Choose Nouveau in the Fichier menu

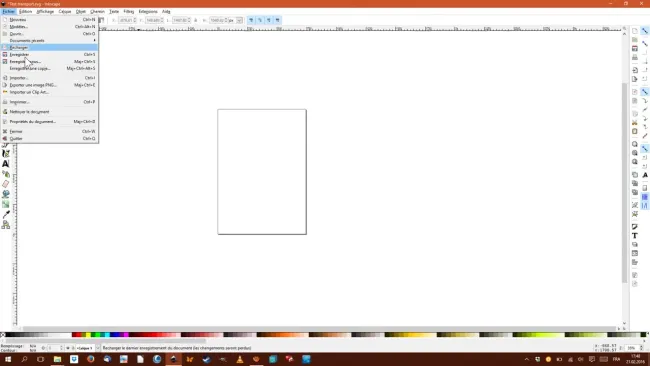(x=49, y=19)
